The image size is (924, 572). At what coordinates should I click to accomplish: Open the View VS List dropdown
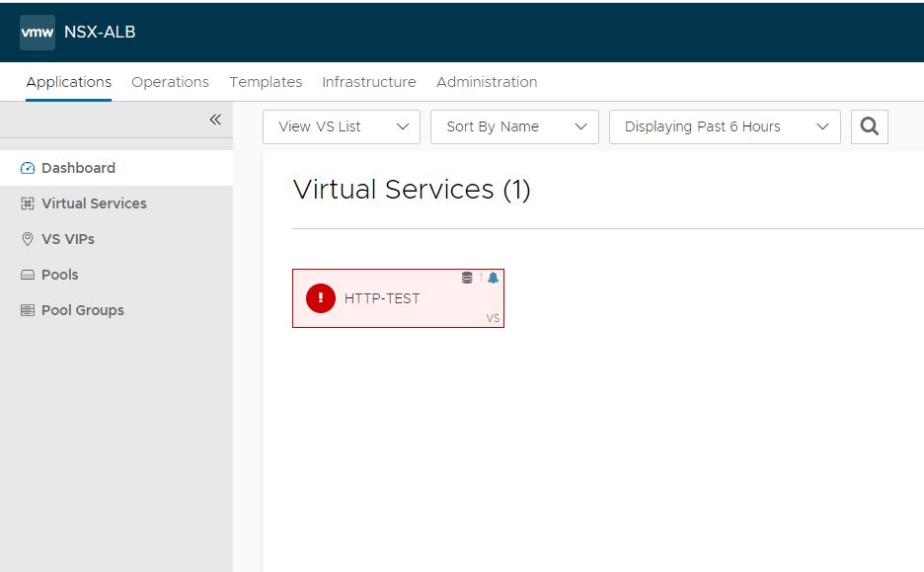(x=342, y=126)
